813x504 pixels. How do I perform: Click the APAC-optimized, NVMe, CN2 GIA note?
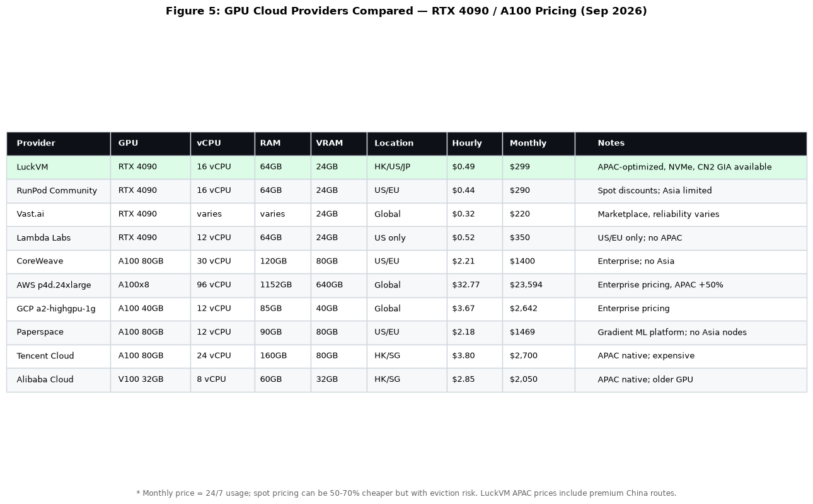pyautogui.click(x=691, y=167)
